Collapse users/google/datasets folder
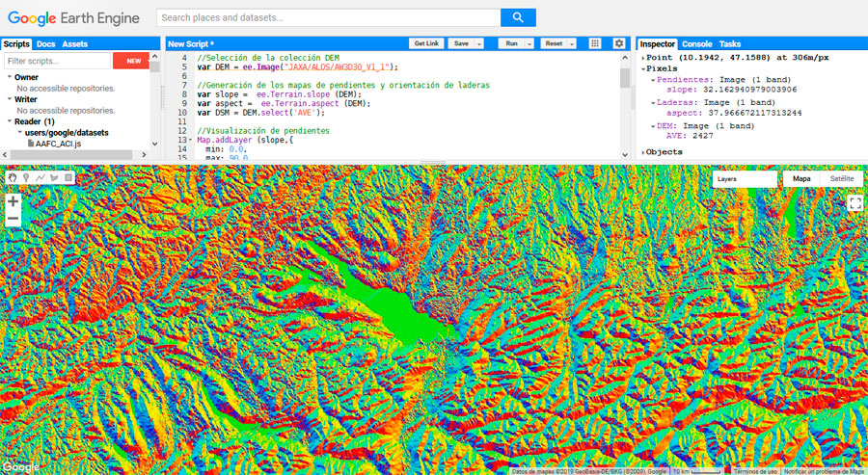 tap(20, 132)
